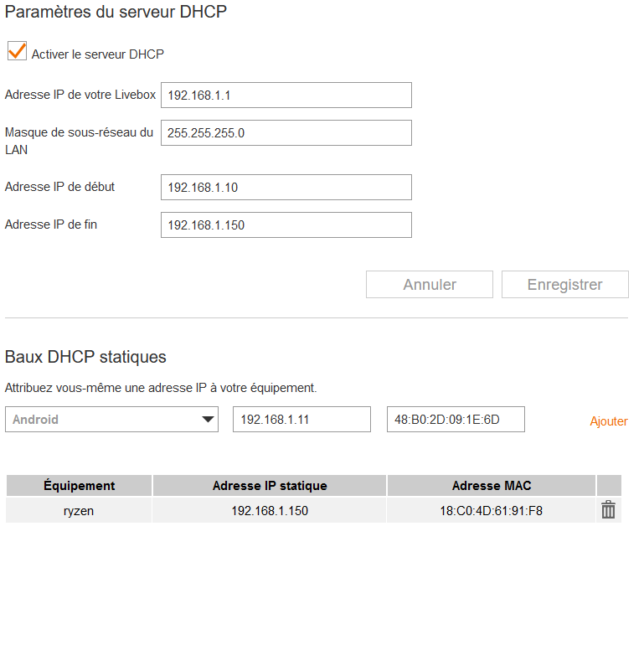Click the static IP field showing 192.168.1.11
Image resolution: width=644 pixels, height=645 pixels.
[x=301, y=420]
